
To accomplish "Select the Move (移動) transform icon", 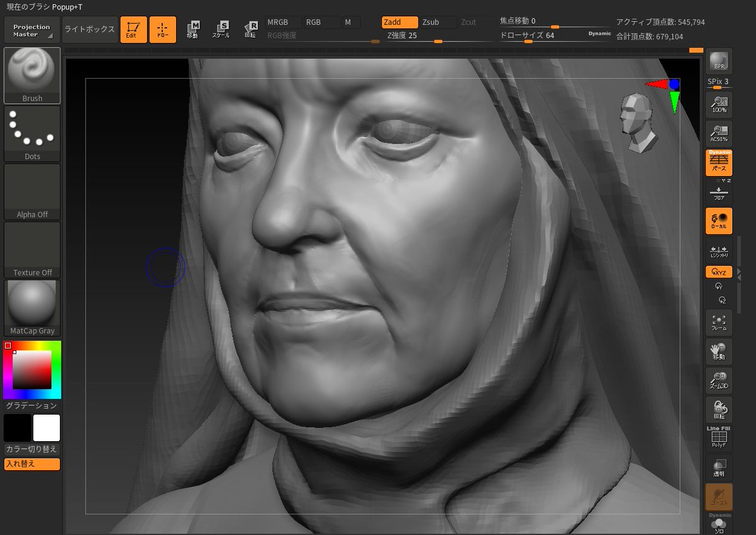I will (x=193, y=30).
